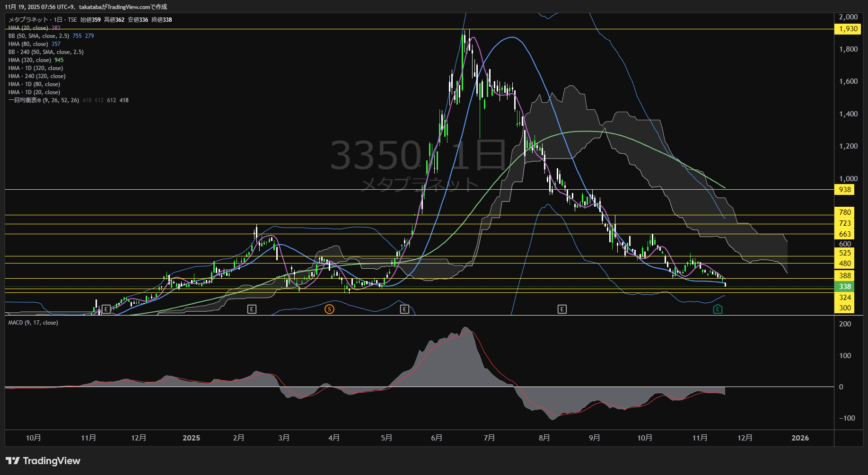Click the TradingView logo
Viewport: 868px width, 475px height.
pyautogui.click(x=43, y=461)
